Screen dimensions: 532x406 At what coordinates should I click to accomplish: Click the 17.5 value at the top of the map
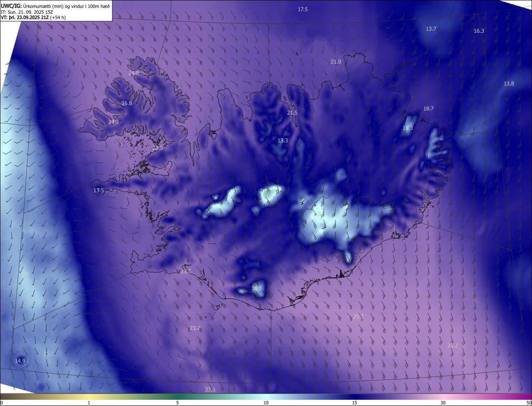click(x=303, y=9)
